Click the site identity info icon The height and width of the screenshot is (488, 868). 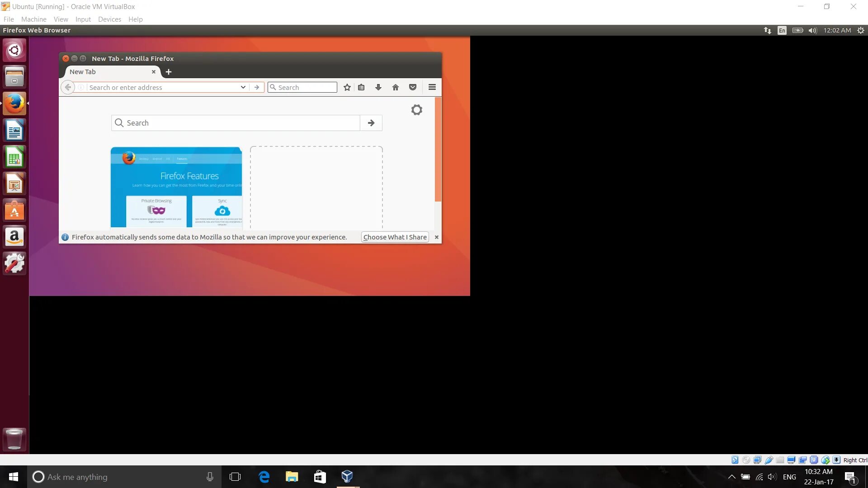click(81, 87)
